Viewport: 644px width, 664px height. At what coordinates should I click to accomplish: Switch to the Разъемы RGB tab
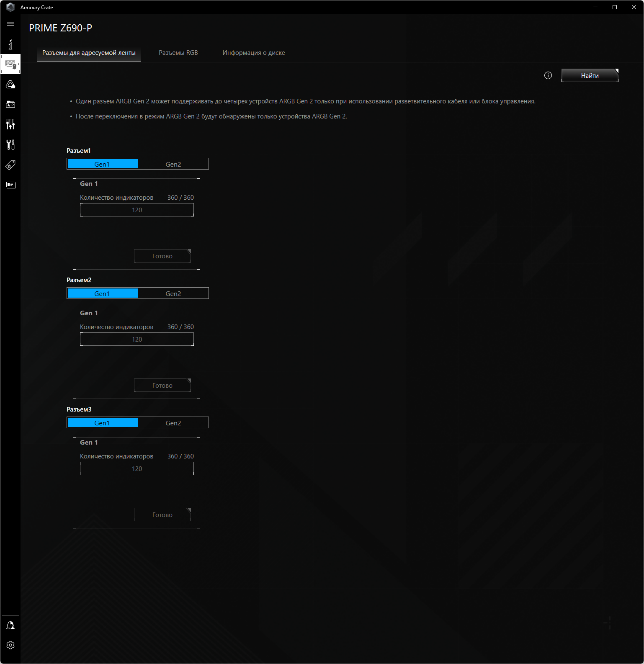pyautogui.click(x=178, y=53)
